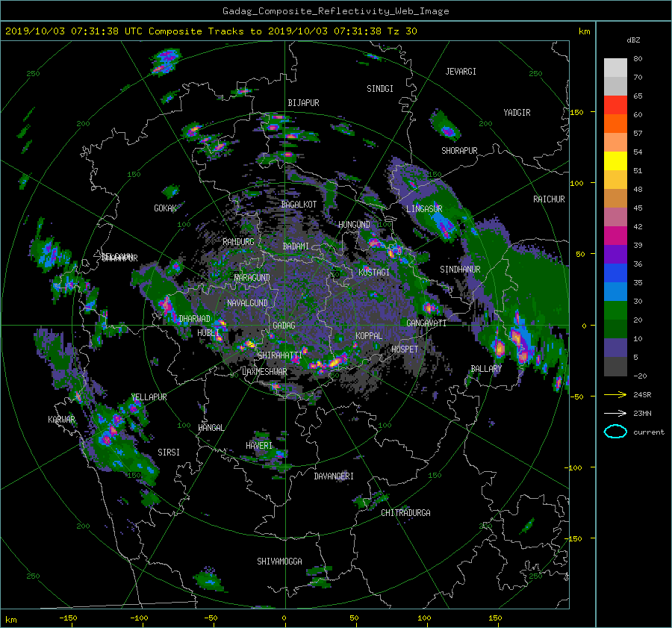Click the 'current' legend text
The image size is (672, 628).
648,432
